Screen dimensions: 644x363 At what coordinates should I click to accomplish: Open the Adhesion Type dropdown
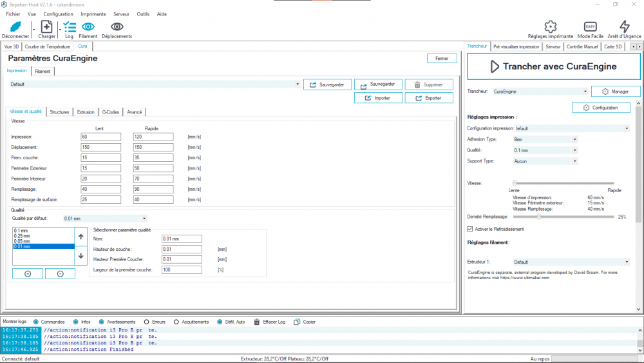pyautogui.click(x=575, y=140)
